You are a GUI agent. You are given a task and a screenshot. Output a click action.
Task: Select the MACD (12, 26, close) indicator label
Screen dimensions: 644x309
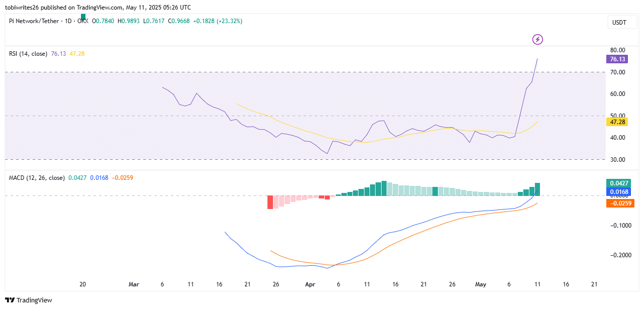point(37,178)
